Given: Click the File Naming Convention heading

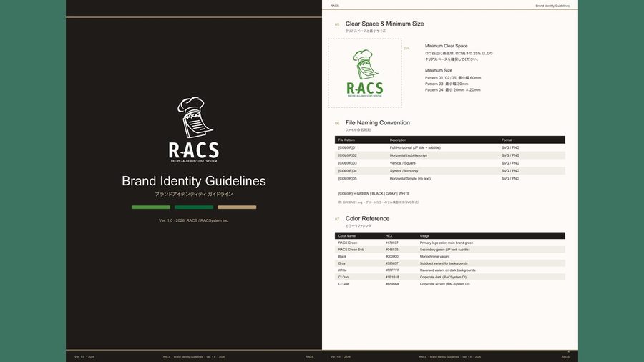Looking at the screenshot, I should point(377,123).
